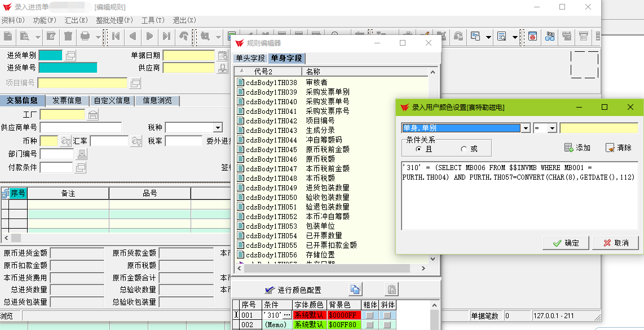
Task: Click the page layout toolbar icon
Action: coord(475,37)
